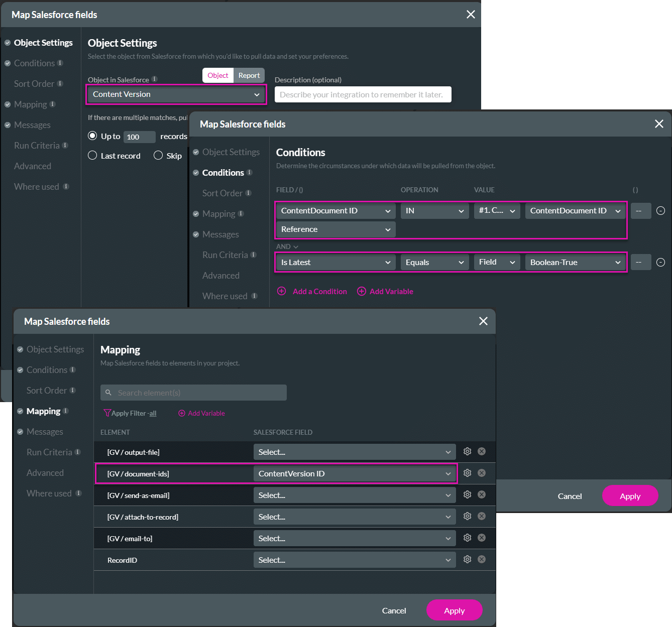Screen dimensions: 672x627
Task: Open the Equals operation dropdown
Action: point(434,263)
